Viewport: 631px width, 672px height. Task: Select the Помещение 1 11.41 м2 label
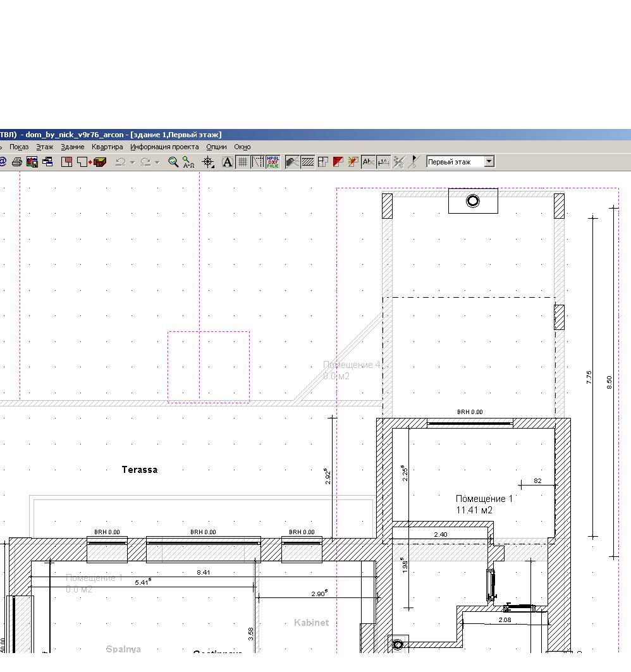(x=484, y=504)
